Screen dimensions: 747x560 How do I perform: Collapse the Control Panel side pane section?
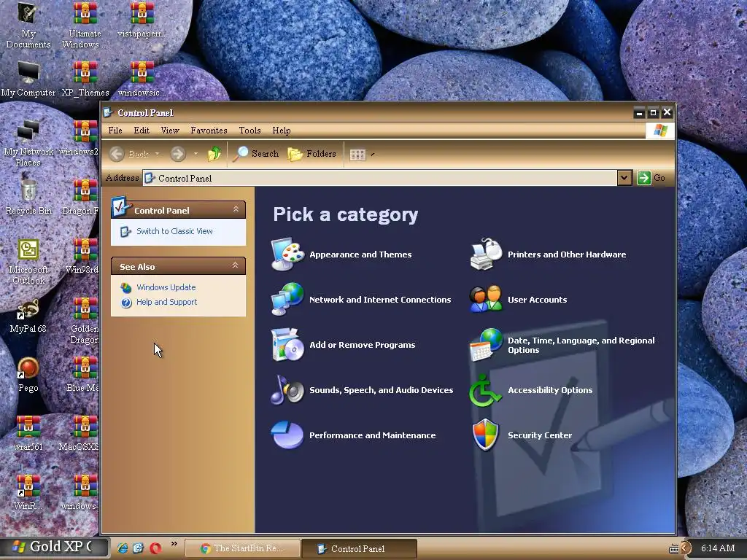[x=236, y=209]
